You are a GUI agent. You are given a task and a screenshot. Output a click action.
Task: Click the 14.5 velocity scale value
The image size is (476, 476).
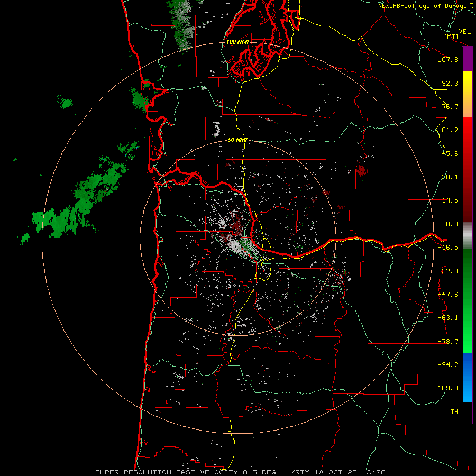click(x=450, y=200)
